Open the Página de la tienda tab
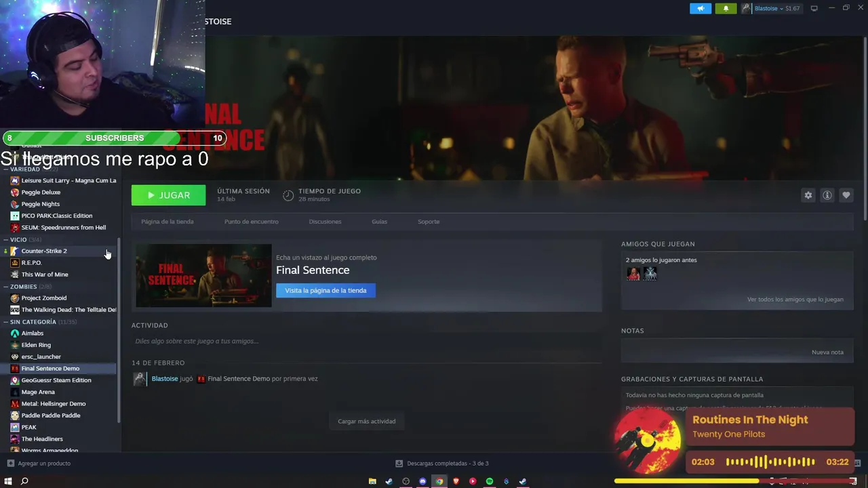 167,222
